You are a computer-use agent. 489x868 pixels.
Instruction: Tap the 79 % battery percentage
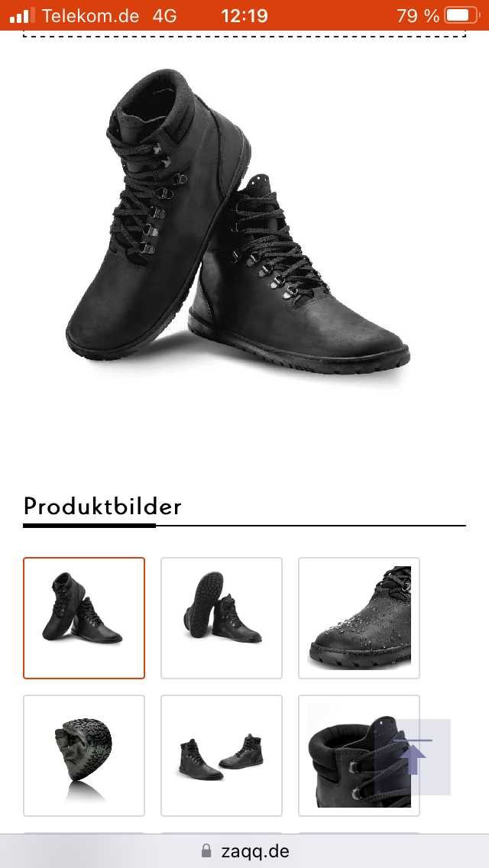[418, 16]
